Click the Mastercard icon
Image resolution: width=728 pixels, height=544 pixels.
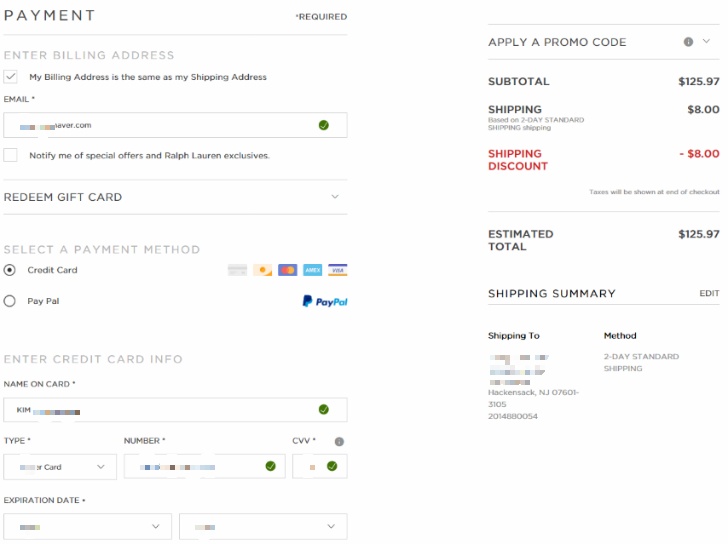[x=287, y=270]
